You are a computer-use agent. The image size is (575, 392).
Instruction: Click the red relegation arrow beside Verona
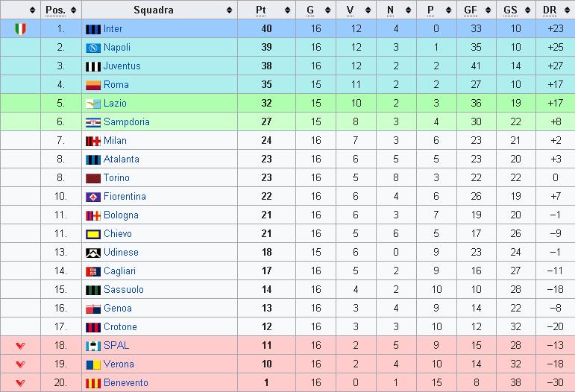[21, 364]
